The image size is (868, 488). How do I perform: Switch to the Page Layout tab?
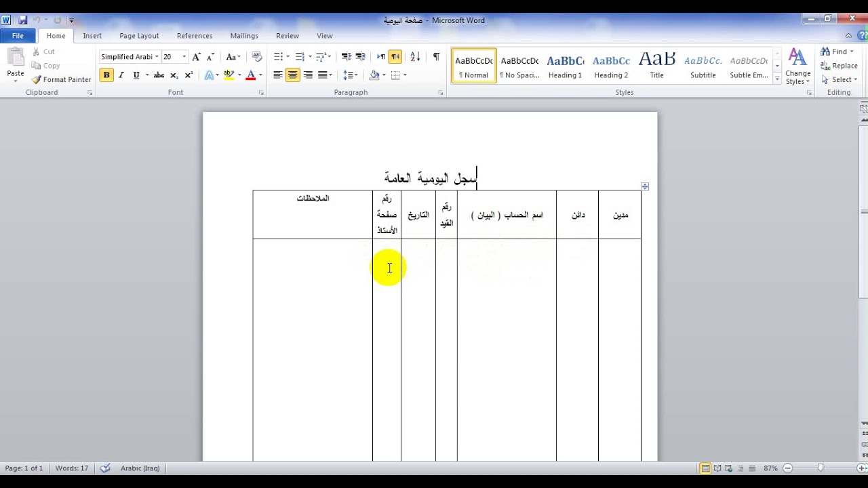(139, 36)
